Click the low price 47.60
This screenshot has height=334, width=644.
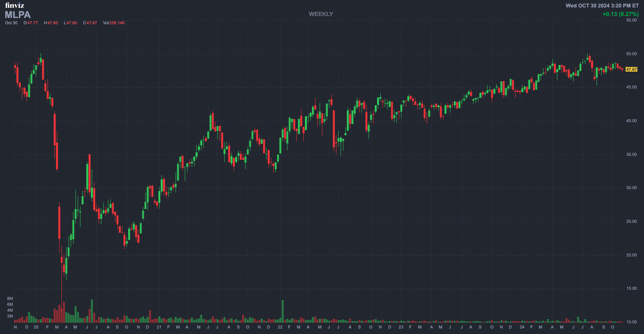tap(72, 23)
